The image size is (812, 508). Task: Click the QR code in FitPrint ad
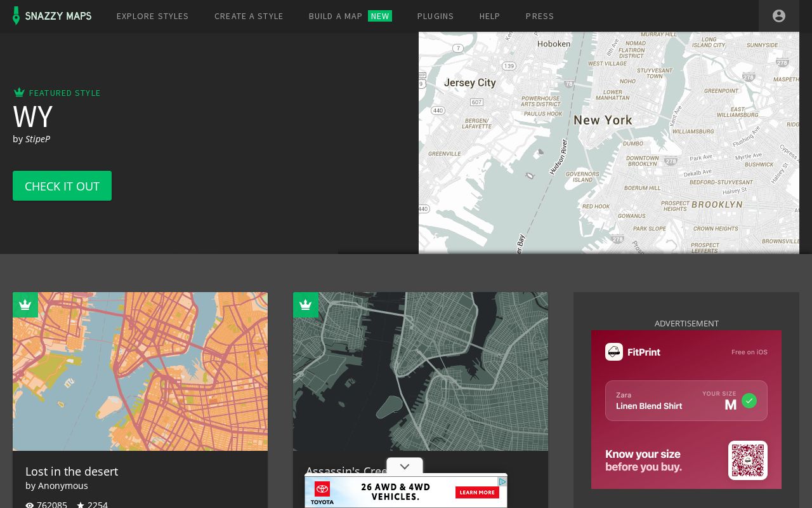point(748,460)
